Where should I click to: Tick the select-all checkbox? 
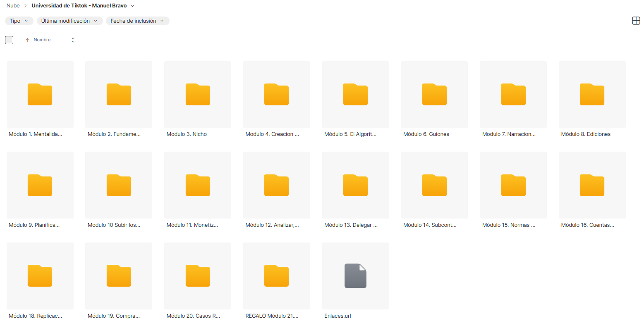pos(9,40)
